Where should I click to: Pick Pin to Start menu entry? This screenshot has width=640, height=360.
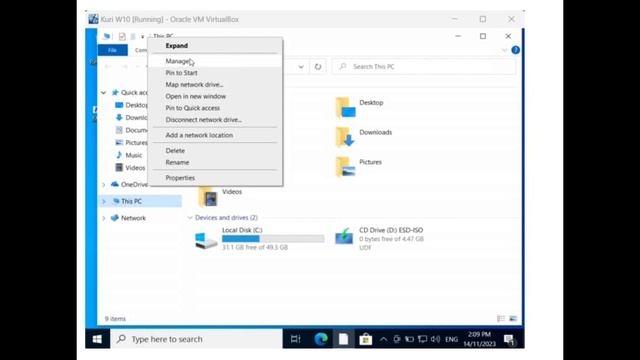pyautogui.click(x=181, y=73)
